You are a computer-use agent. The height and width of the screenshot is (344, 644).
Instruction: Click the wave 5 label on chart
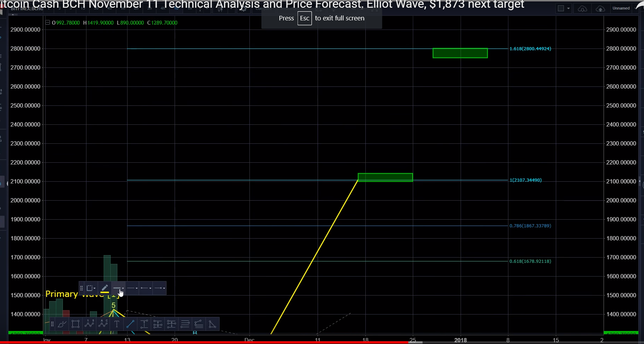[113, 305]
